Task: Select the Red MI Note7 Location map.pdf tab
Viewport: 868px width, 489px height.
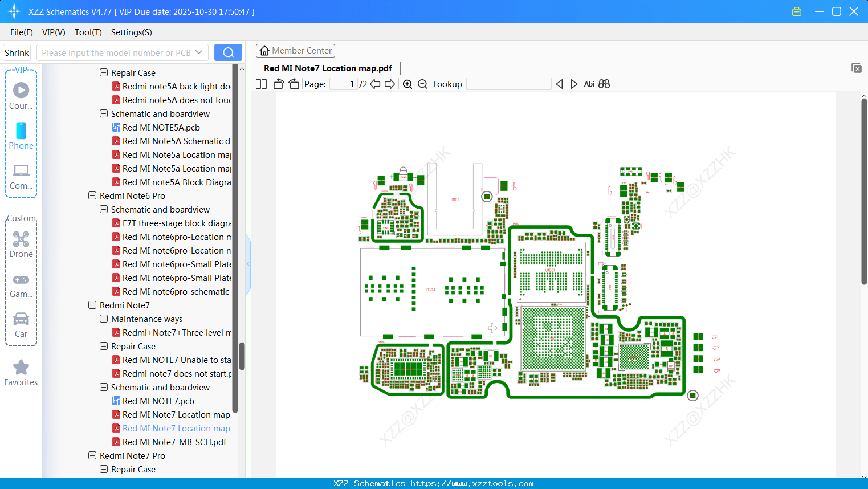Action: [328, 68]
